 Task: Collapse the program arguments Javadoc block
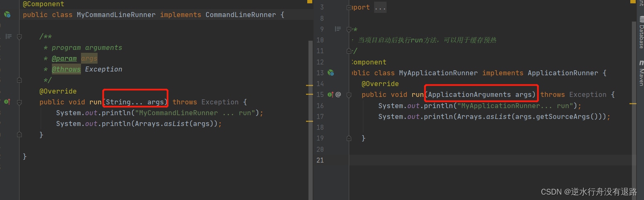19,37
